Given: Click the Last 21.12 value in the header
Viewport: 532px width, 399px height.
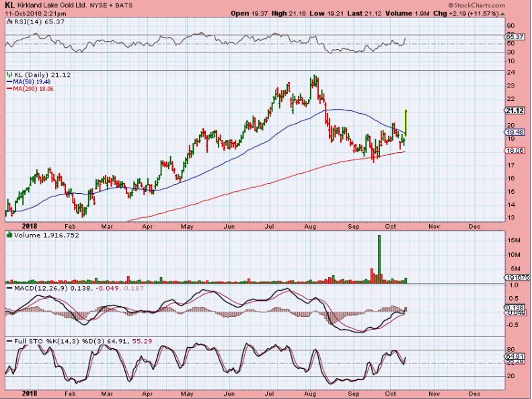Looking at the screenshot, I should click(365, 13).
